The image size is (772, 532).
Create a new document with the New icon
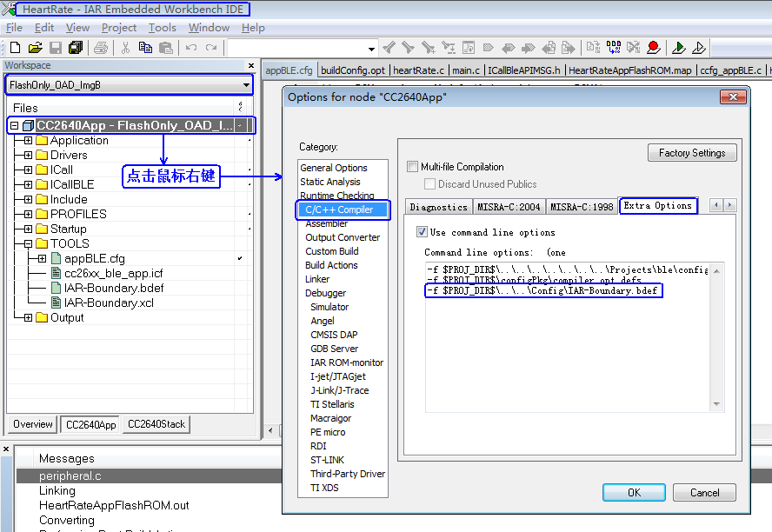[16, 48]
